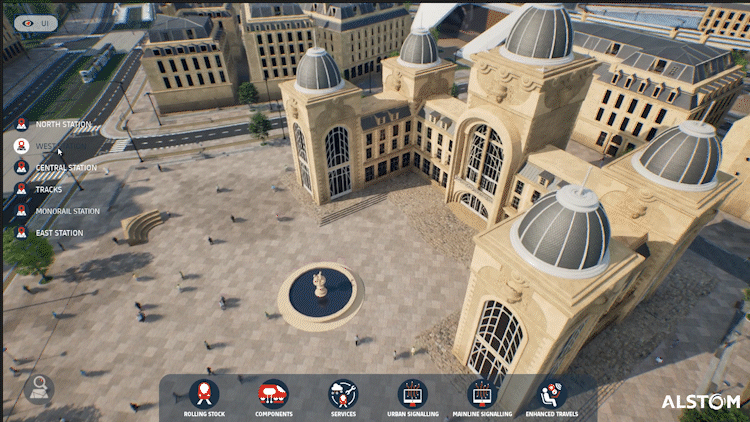This screenshot has height=422, width=750.
Task: Click the Central Station pin icon
Action: click(x=22, y=167)
